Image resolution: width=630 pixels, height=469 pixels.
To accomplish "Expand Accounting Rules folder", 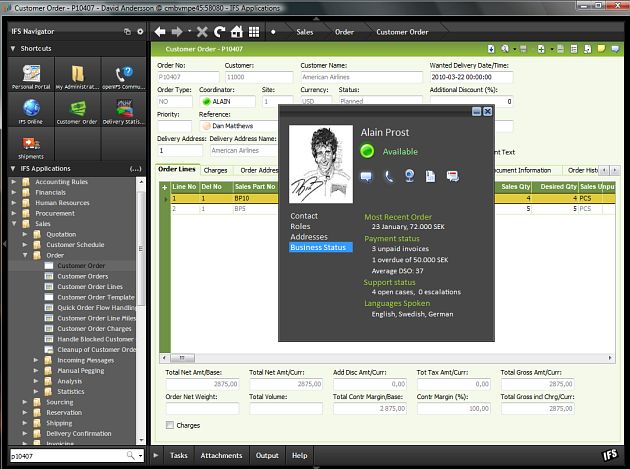I will [14, 182].
